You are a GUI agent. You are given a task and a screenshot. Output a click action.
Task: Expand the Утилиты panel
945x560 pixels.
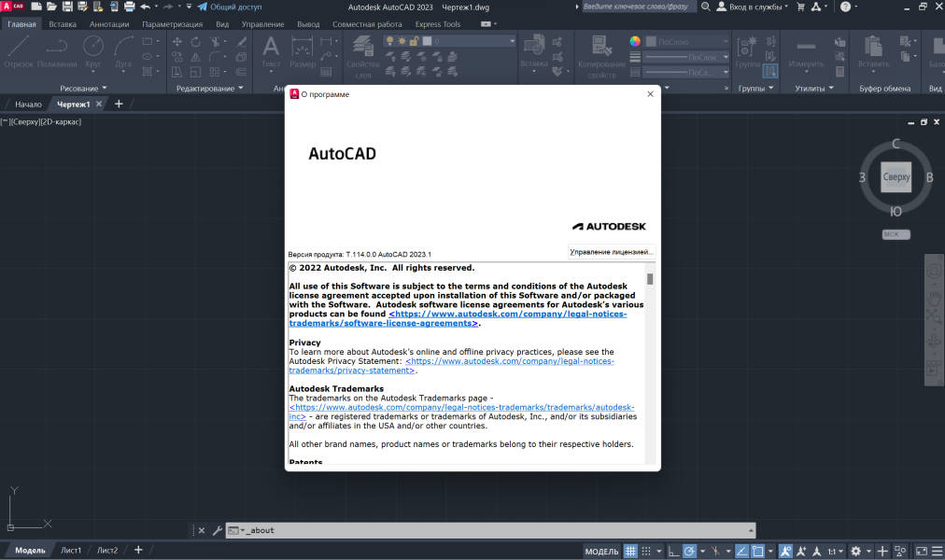click(x=814, y=89)
